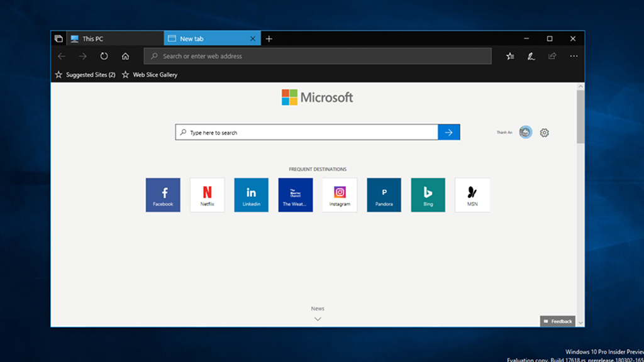644x362 pixels.
Task: Click the scrollbar down arrow
Action: click(x=580, y=322)
